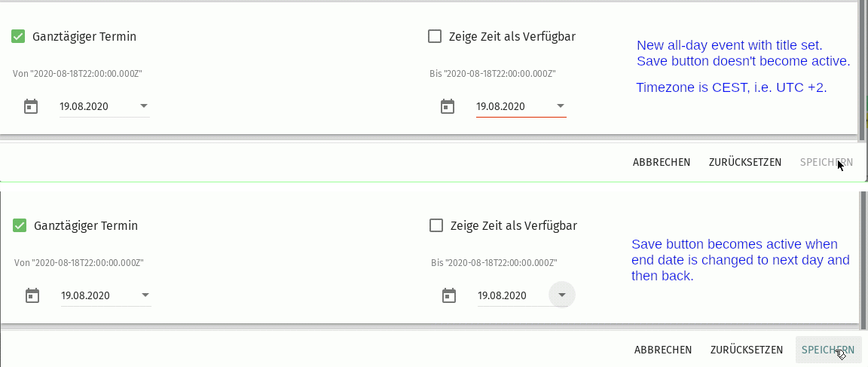This screenshot has height=367, width=868.
Task: Enable Zeige Zeit als Verfügbar in upper dialog
Action: click(435, 36)
